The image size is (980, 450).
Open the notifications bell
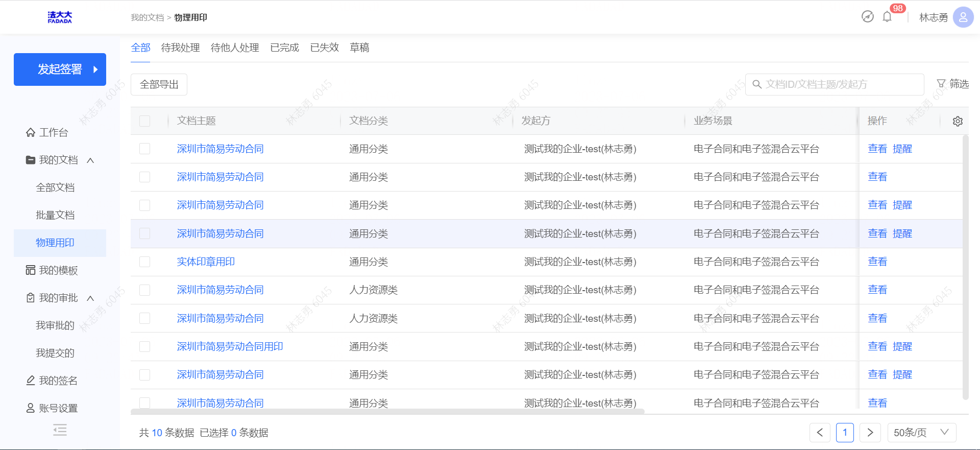click(x=887, y=17)
